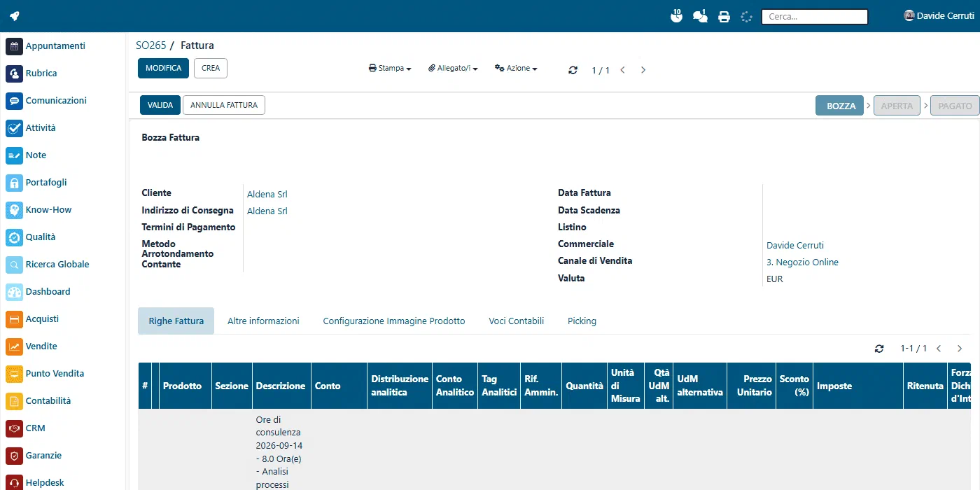This screenshot has width=980, height=490.
Task: Open Attività checkmark icon
Action: click(15, 128)
